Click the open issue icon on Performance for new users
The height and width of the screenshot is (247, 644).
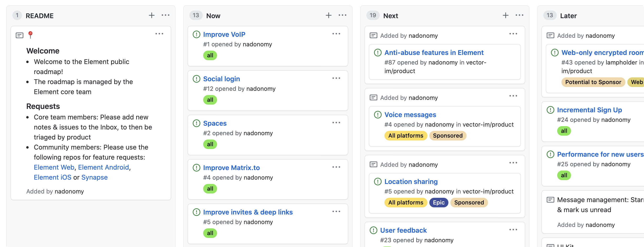click(x=550, y=154)
